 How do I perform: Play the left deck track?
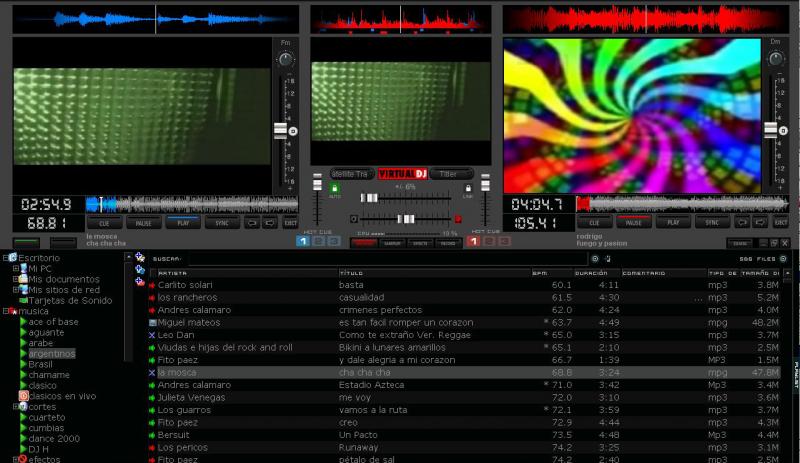pyautogui.click(x=183, y=223)
